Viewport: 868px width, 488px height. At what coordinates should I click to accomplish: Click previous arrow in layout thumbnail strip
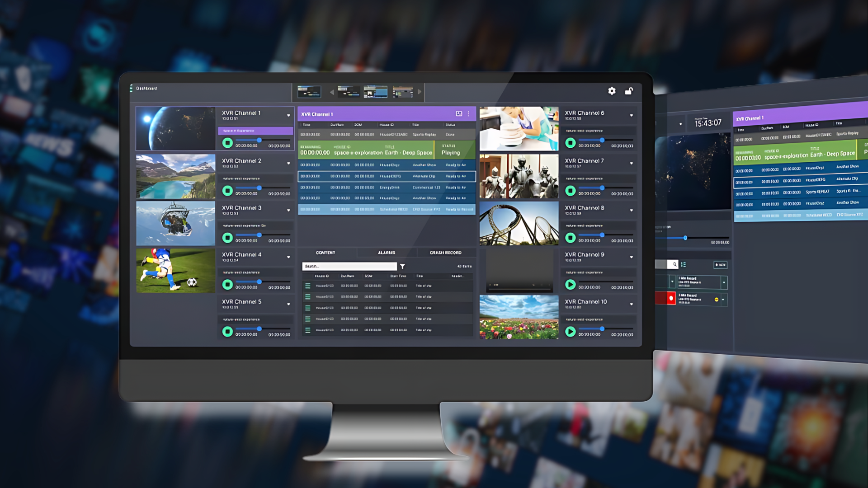332,92
